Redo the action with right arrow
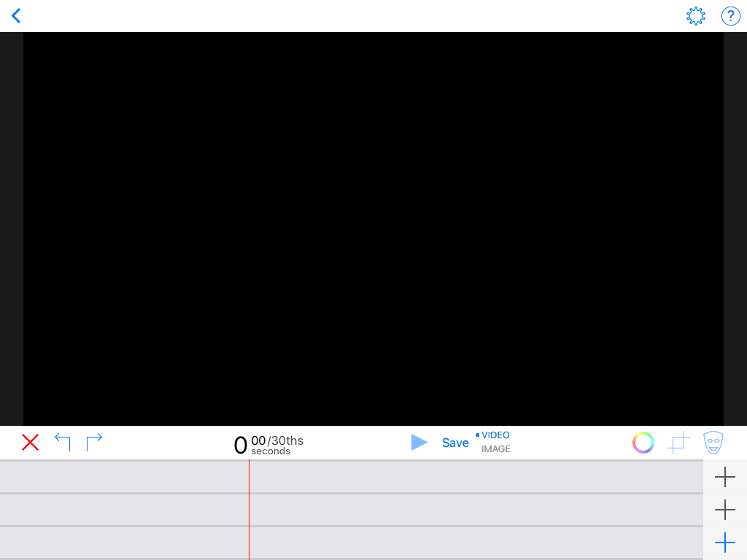The width and height of the screenshot is (747, 560). pyautogui.click(x=94, y=442)
